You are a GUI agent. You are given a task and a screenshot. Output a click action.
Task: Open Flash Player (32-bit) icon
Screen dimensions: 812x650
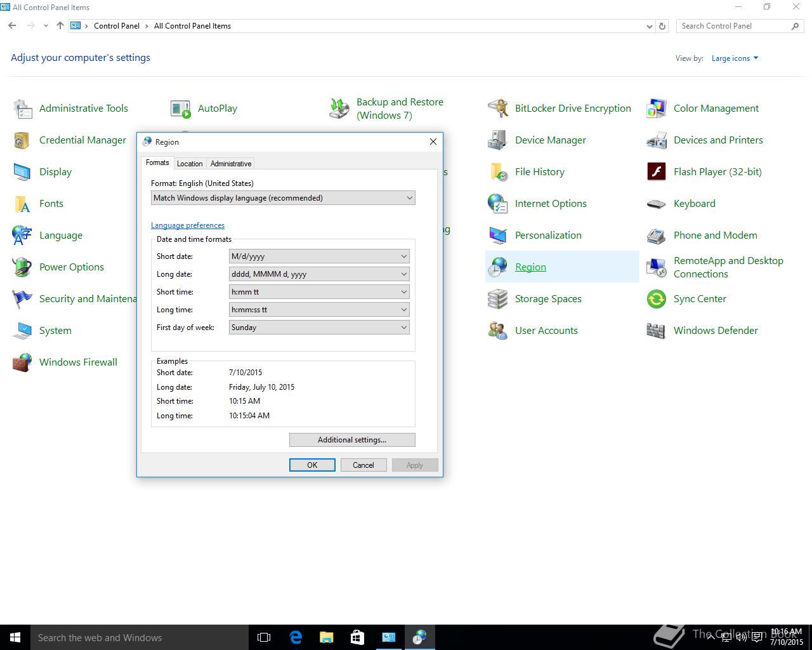click(657, 172)
